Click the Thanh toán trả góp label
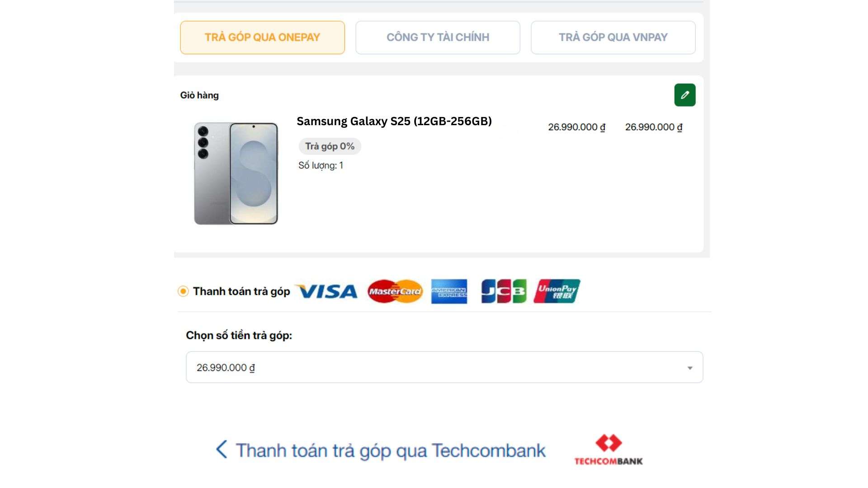 241,291
